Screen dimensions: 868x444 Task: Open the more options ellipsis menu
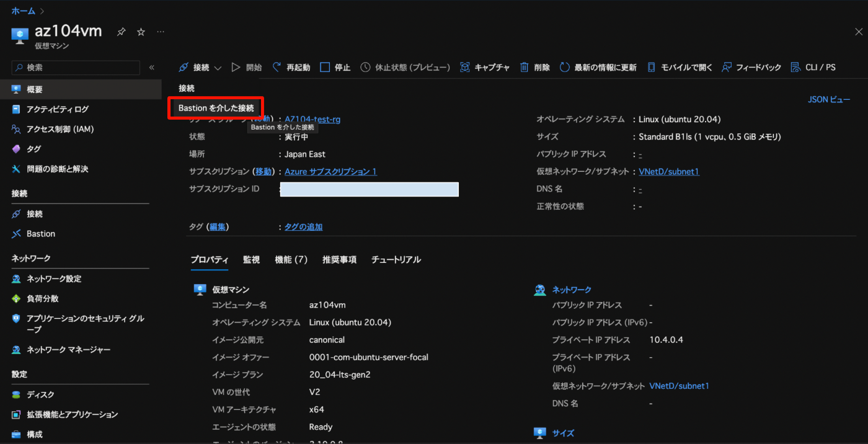[161, 32]
